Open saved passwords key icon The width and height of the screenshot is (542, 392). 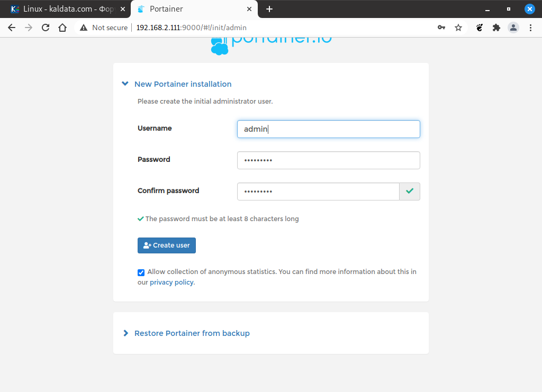click(441, 28)
